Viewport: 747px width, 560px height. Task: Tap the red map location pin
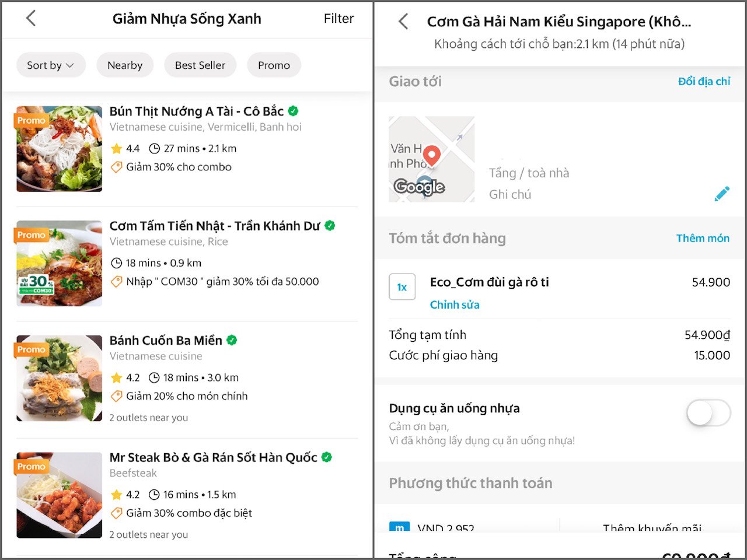(x=431, y=155)
